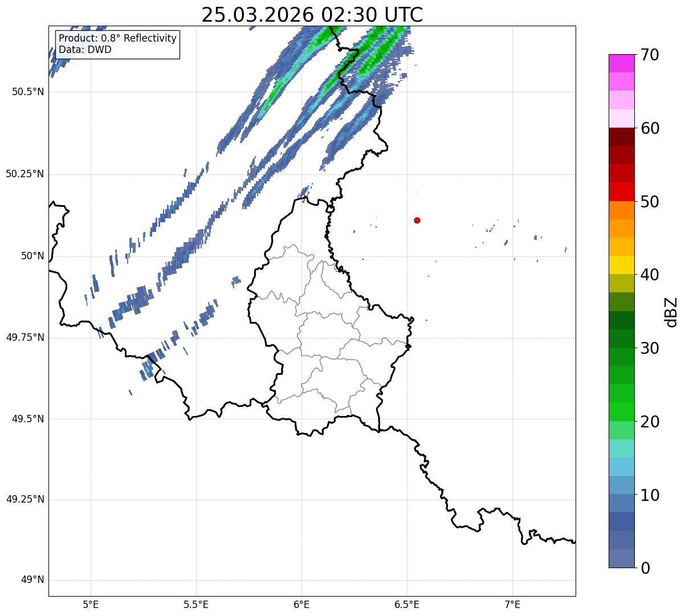Click the '6.5°E' longitude label
The width and height of the screenshot is (685, 616).
click(x=407, y=604)
